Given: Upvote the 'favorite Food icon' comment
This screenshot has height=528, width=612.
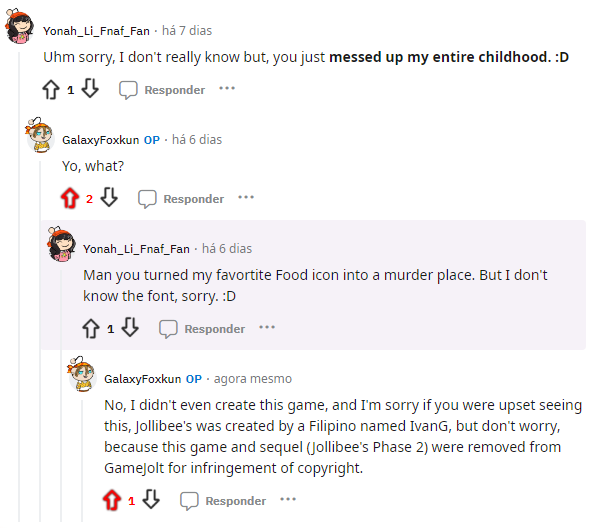Looking at the screenshot, I should [91, 328].
